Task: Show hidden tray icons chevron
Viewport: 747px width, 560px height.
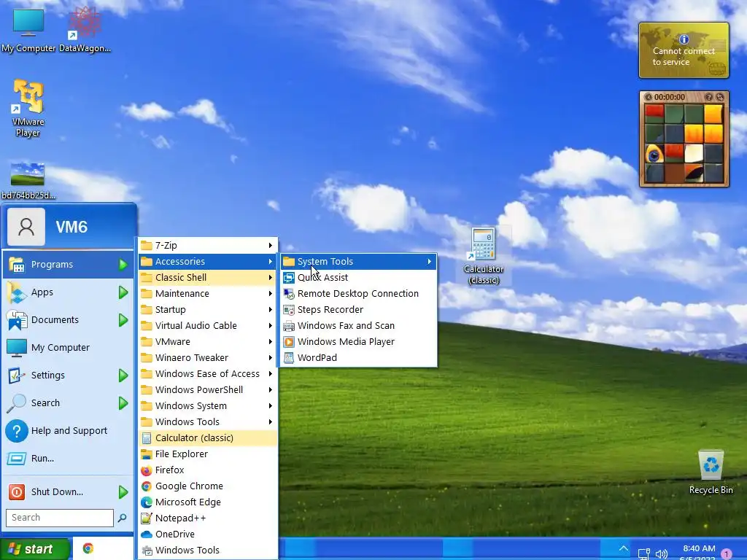Action: (623, 548)
